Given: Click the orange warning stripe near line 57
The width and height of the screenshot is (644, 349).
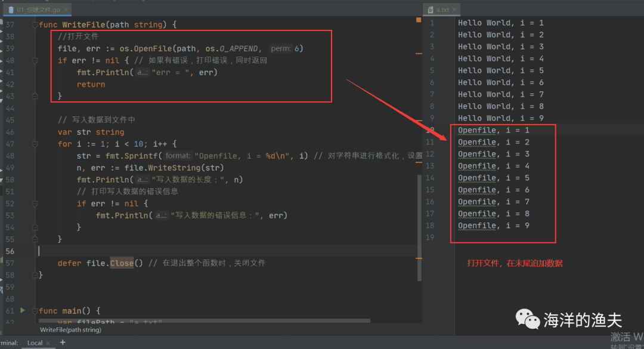Looking at the screenshot, I should (x=419, y=258).
